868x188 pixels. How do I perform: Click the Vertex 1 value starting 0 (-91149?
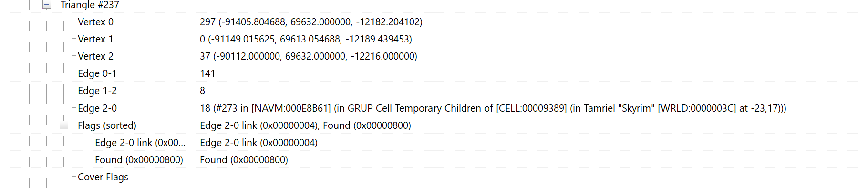(306, 39)
